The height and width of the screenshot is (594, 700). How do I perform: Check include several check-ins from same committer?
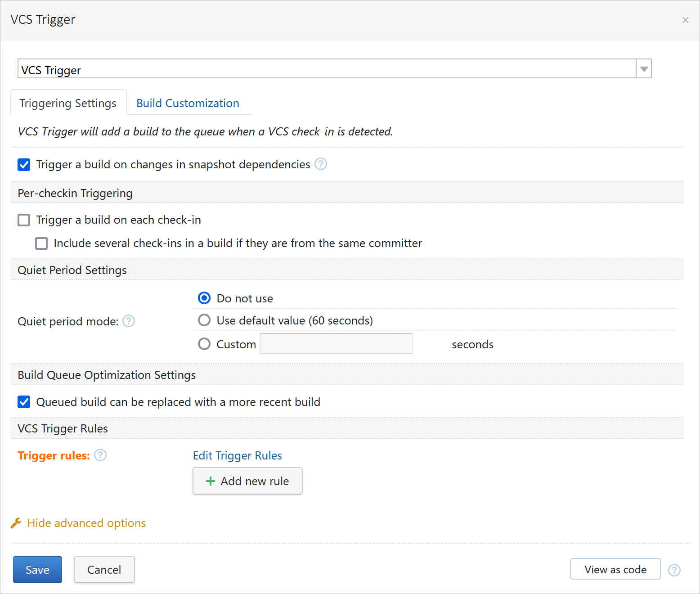coord(41,243)
